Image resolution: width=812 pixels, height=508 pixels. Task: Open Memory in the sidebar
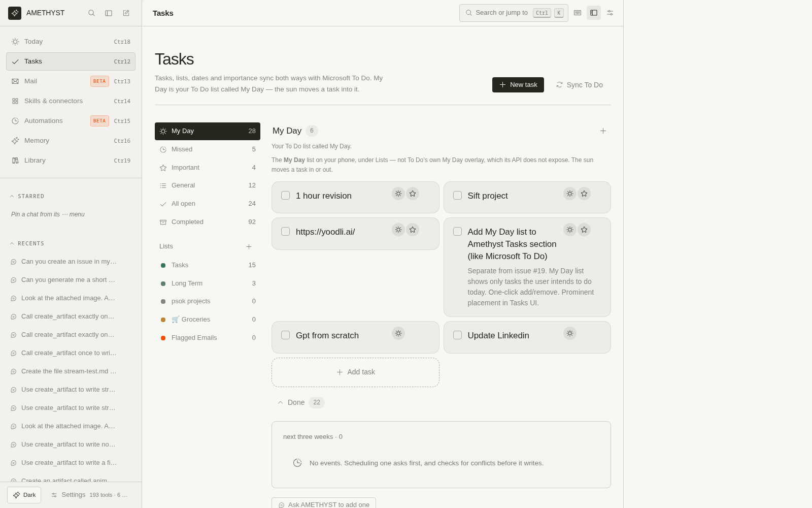[71, 141]
